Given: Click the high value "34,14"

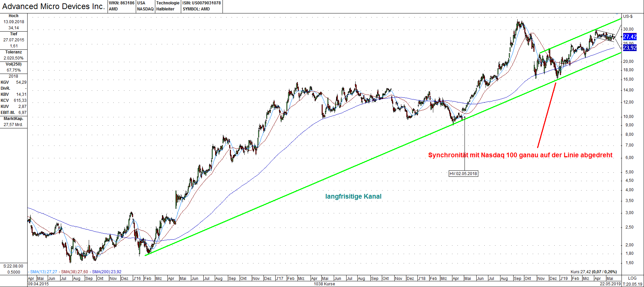Looking at the screenshot, I should (x=13, y=28).
